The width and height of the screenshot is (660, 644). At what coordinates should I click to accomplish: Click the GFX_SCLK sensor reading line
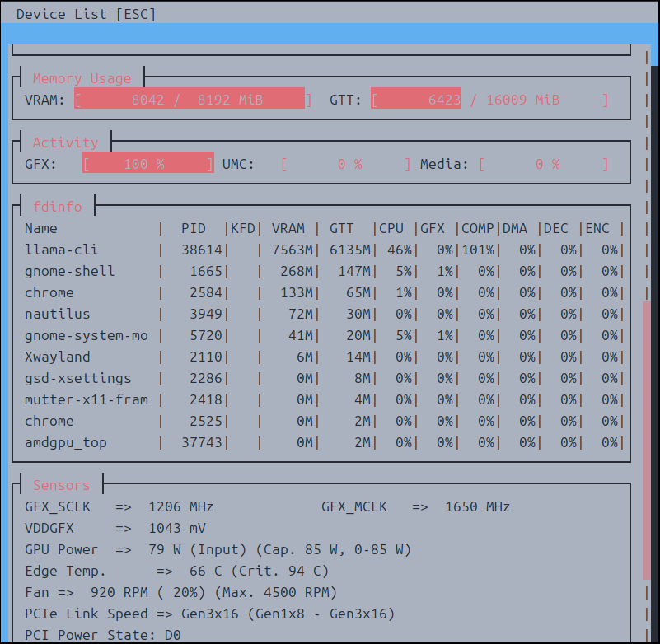pos(119,506)
